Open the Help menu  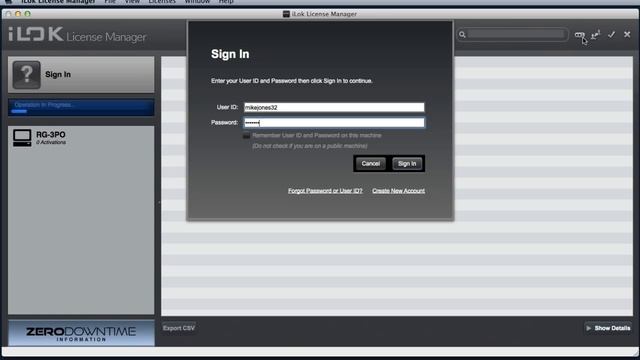click(x=226, y=2)
